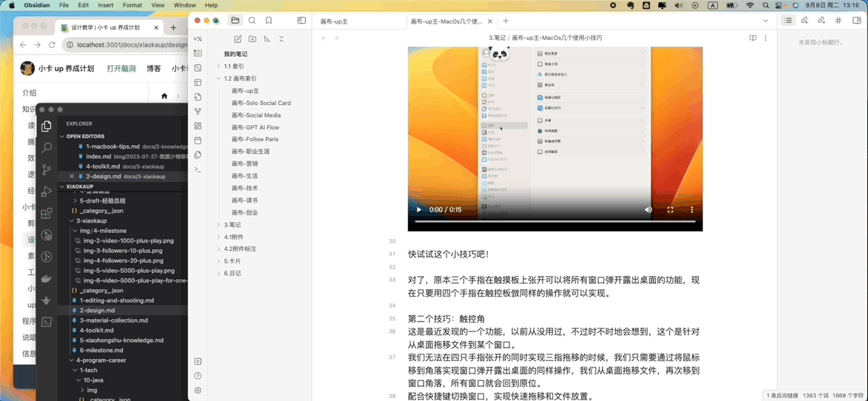Show the outline tab in the right sidebar

point(788,21)
